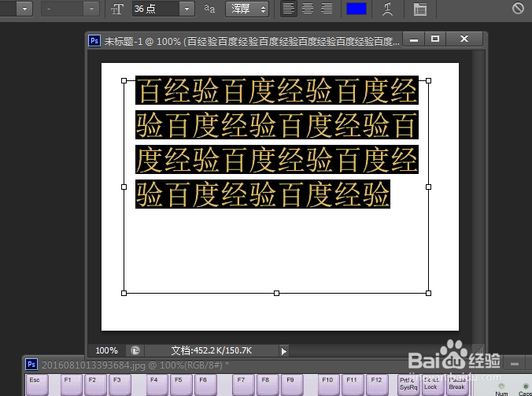Open the dropdown arrow at far left

click(x=24, y=9)
